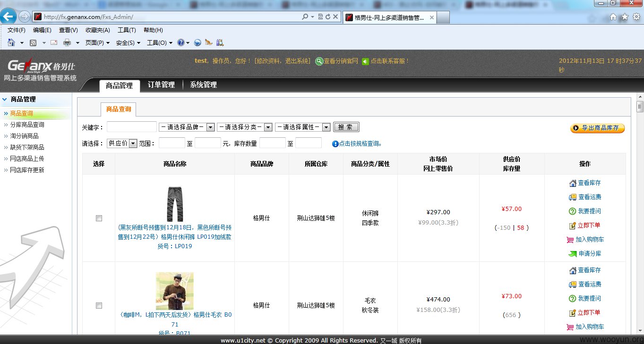644x344 pixels.
Task: Click green arrow 申请分库 for LP019 product
Action: 573,254
